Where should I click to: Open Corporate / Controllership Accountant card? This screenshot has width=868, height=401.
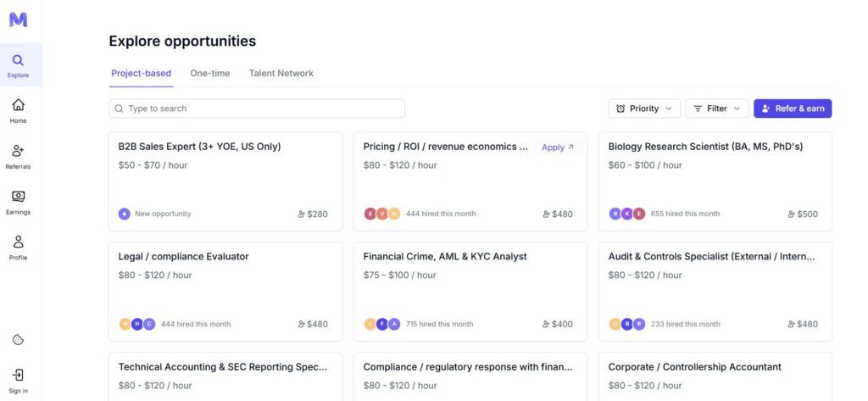point(715,376)
